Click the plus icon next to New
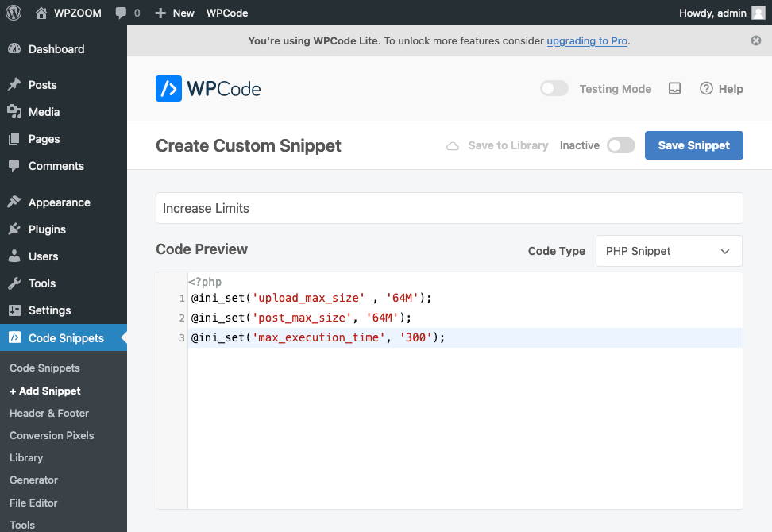 (x=160, y=13)
